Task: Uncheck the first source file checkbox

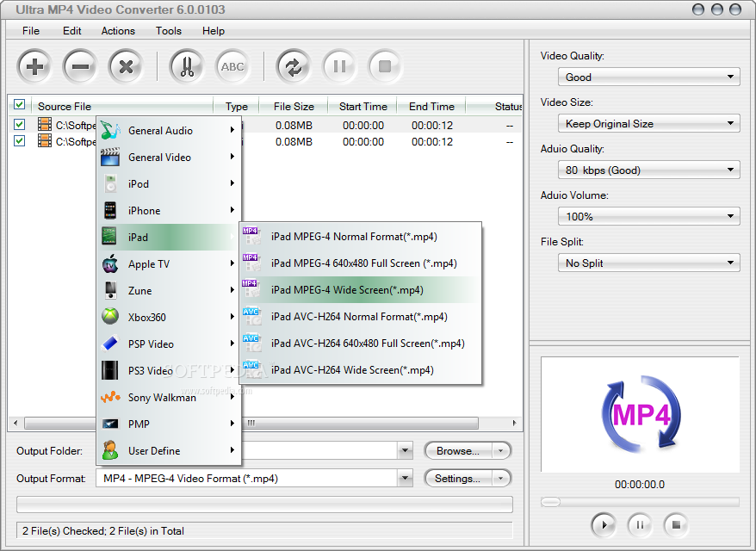Action: 19,124
